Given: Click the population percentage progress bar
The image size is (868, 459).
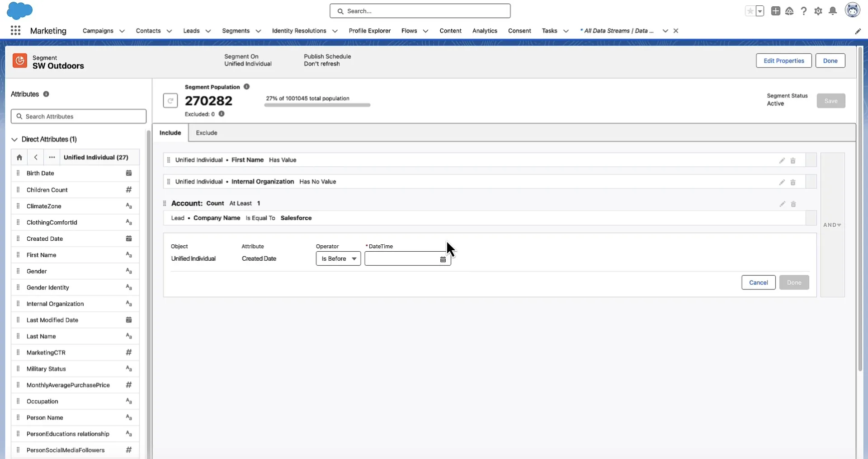Looking at the screenshot, I should 317,105.
